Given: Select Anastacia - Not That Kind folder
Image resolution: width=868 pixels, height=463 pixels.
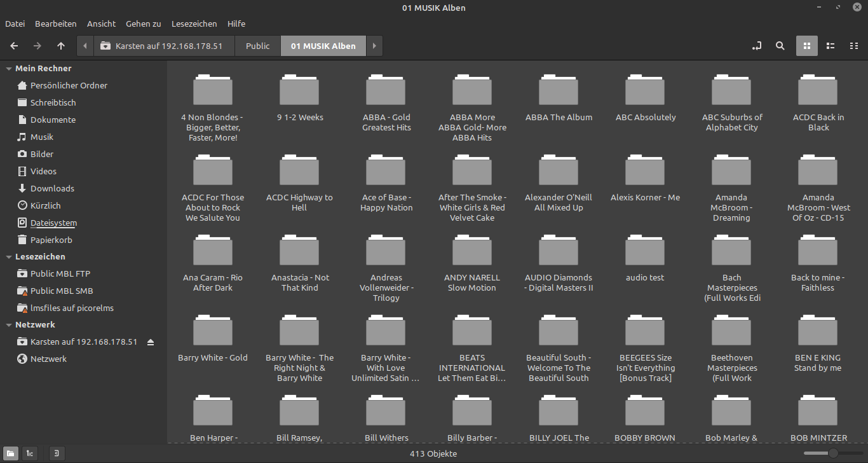Looking at the screenshot, I should tap(300, 263).
